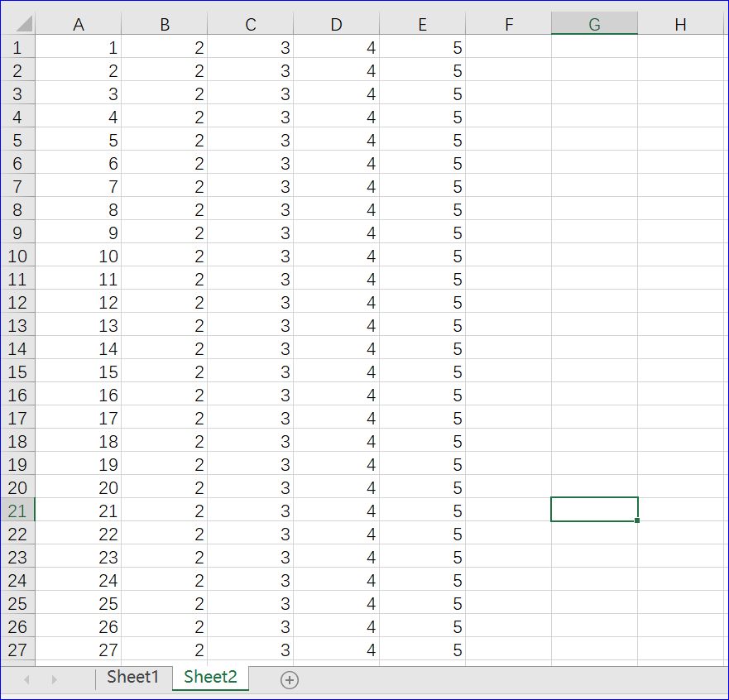This screenshot has width=729, height=700.
Task: Click cell A19 containing 19
Action: [78, 464]
